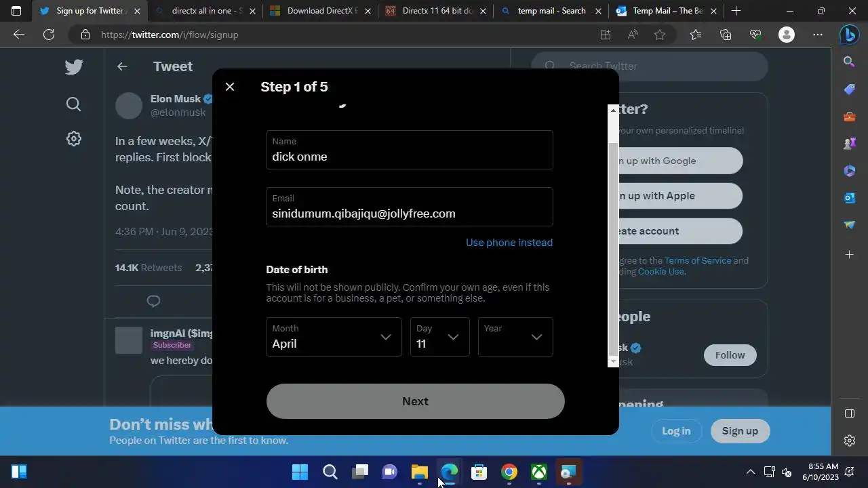Click the Log in button in the bottom banner

pos(676,431)
